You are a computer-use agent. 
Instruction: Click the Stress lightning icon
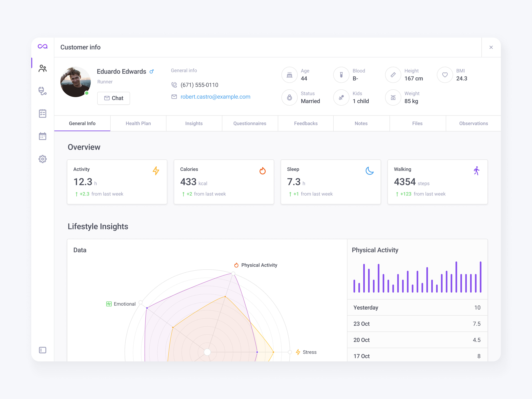298,352
